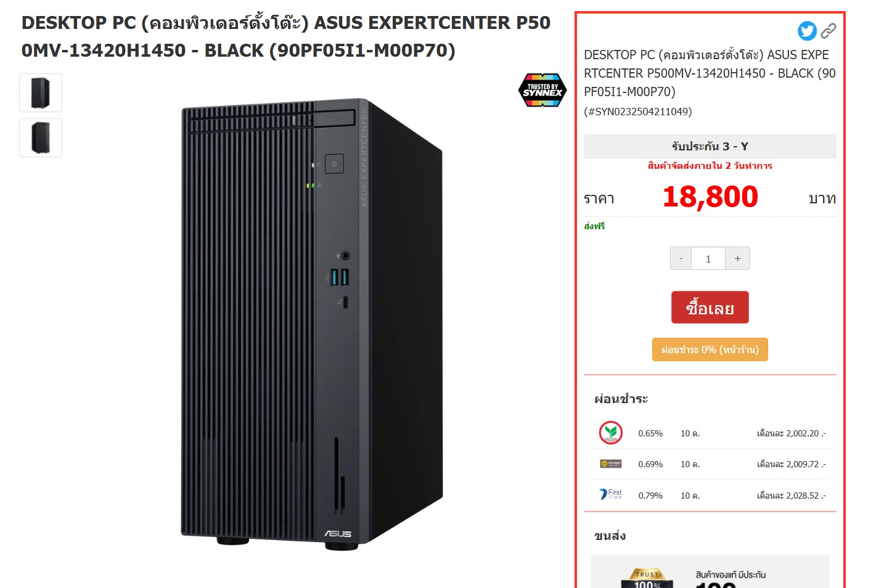The height and width of the screenshot is (588, 884).
Task: Click the quantity input field
Action: tap(708, 258)
